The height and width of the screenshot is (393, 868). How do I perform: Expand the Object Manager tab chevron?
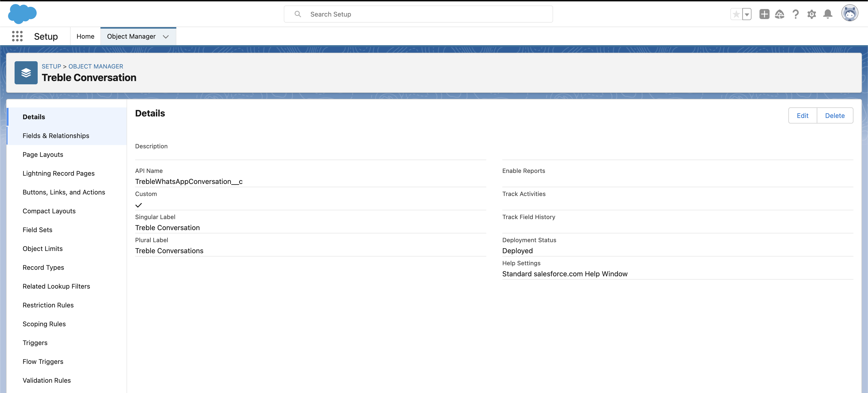point(166,37)
